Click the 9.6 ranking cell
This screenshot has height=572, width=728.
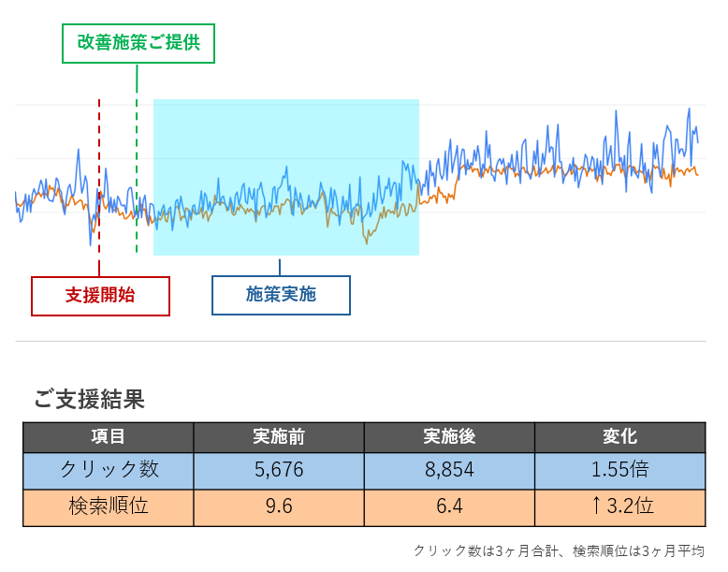[279, 507]
